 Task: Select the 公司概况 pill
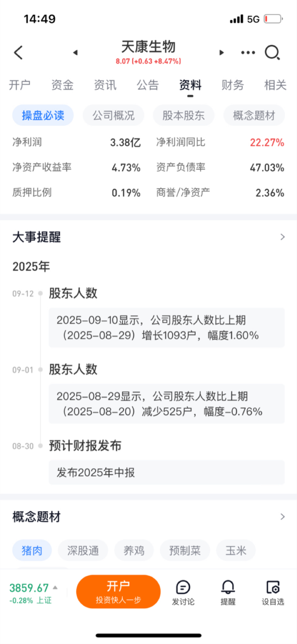click(113, 115)
